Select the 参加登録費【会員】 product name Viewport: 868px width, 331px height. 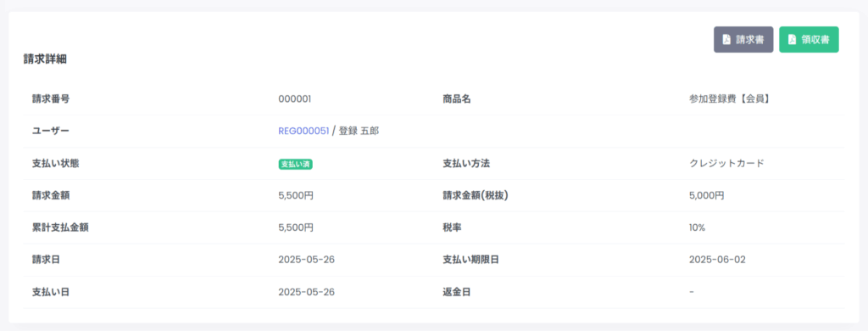click(x=730, y=99)
